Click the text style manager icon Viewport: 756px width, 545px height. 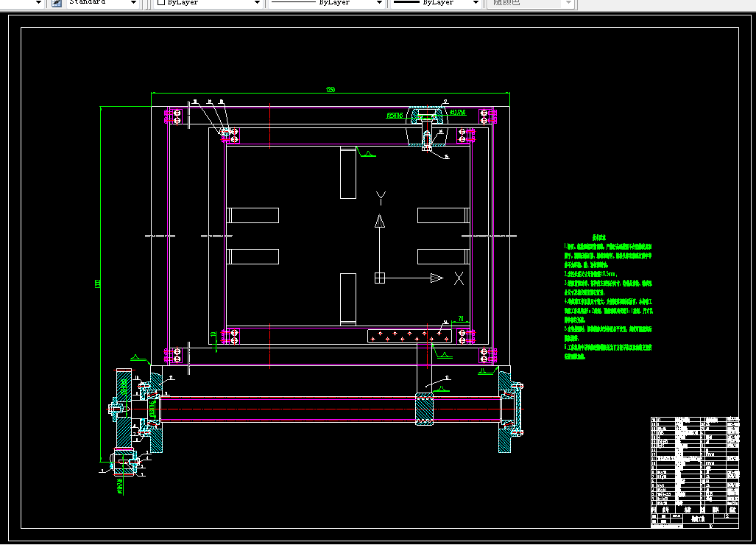(57, 2)
